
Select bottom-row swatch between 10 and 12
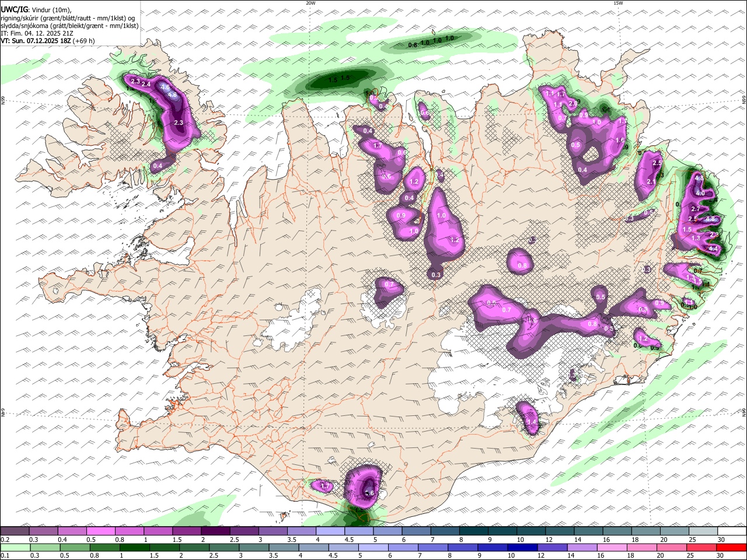(x=523, y=548)
